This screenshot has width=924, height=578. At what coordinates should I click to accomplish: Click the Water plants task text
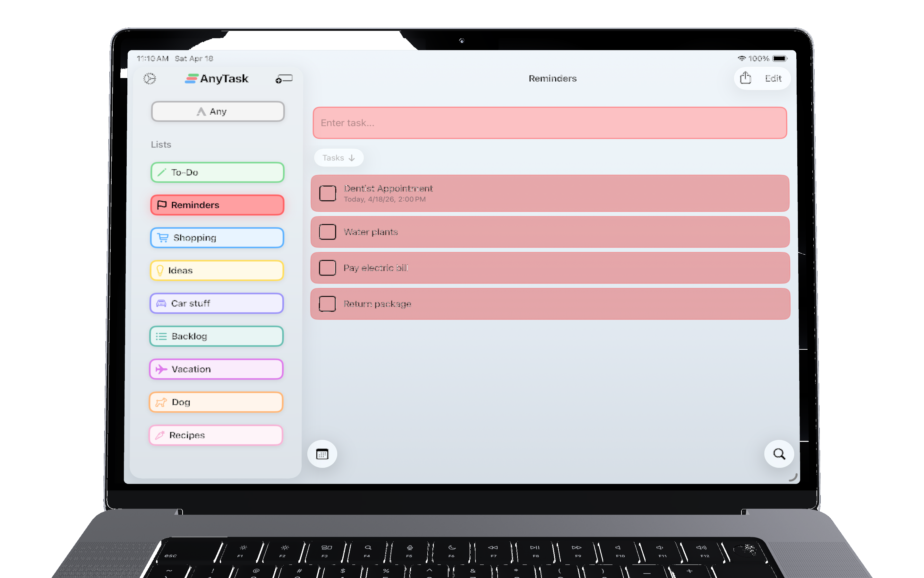click(x=370, y=232)
